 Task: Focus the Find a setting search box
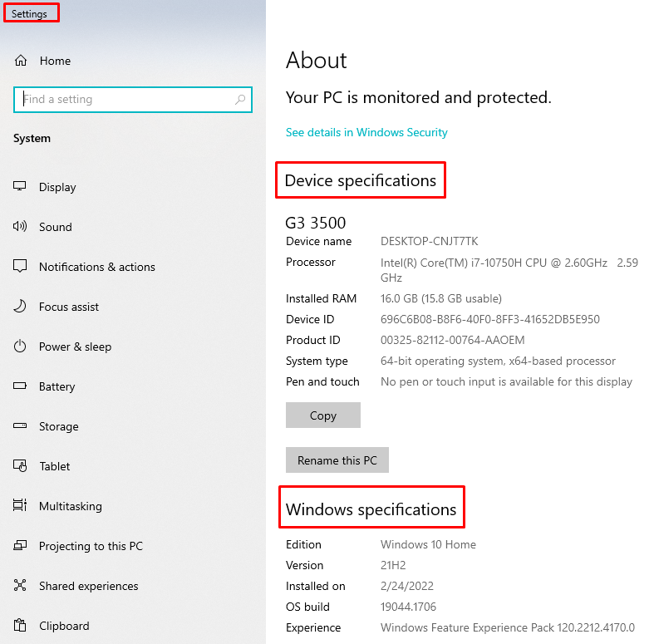(125, 100)
